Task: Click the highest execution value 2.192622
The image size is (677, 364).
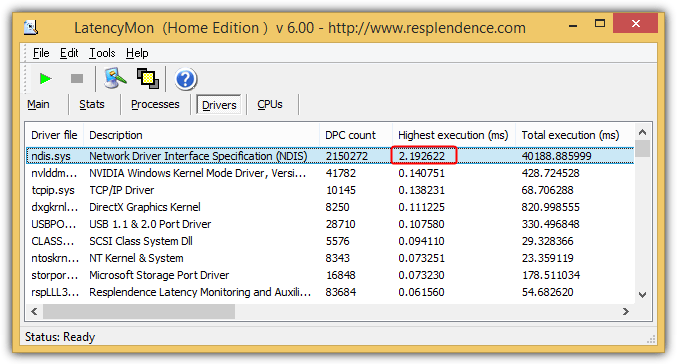Action: click(421, 156)
